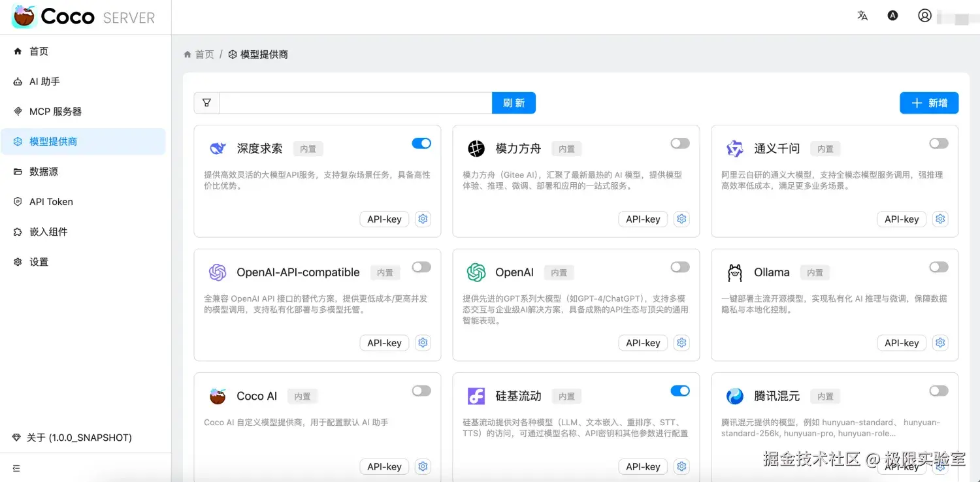Click the 内置 tag on Ollama card
The image size is (980, 482).
[x=815, y=272]
